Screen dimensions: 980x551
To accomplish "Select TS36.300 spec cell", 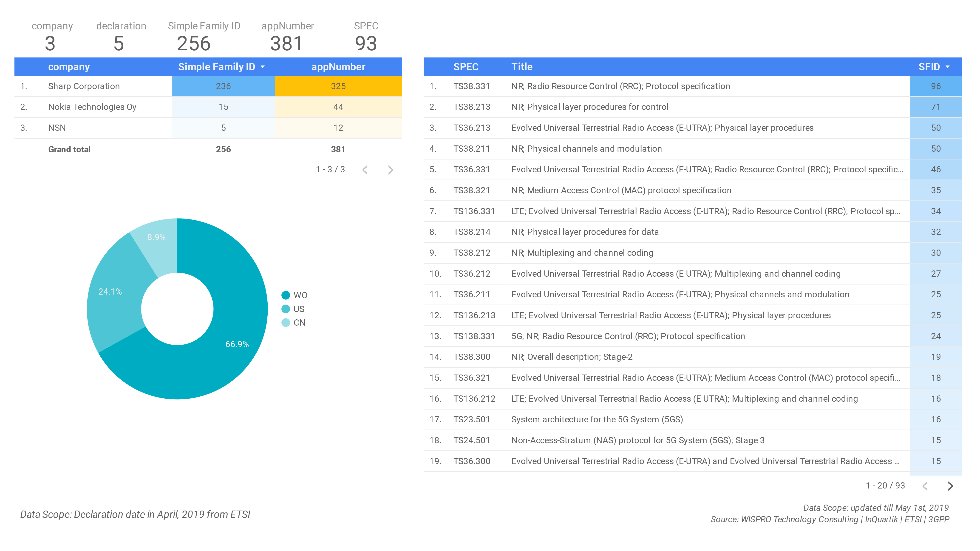I will click(x=471, y=461).
